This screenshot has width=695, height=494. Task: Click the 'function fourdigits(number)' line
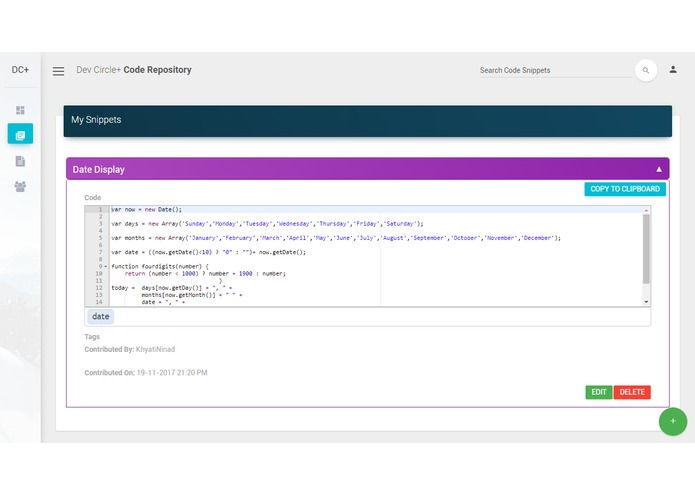[x=160, y=266]
